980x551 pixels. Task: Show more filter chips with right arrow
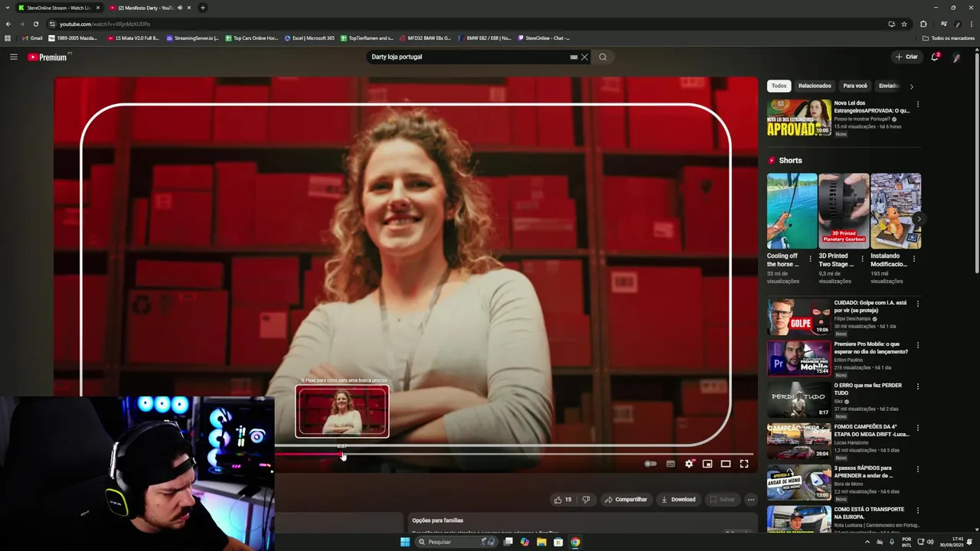tap(911, 86)
